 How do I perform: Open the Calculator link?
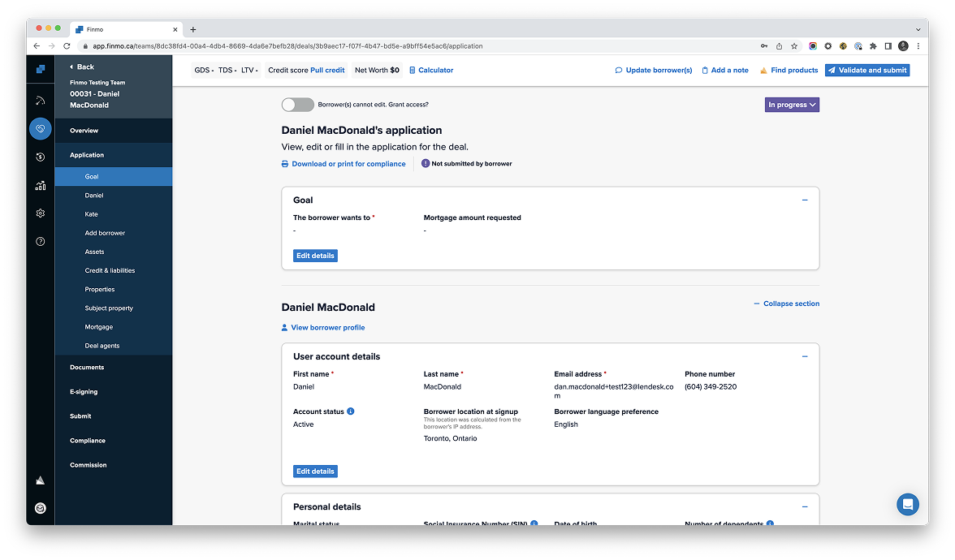[431, 71]
